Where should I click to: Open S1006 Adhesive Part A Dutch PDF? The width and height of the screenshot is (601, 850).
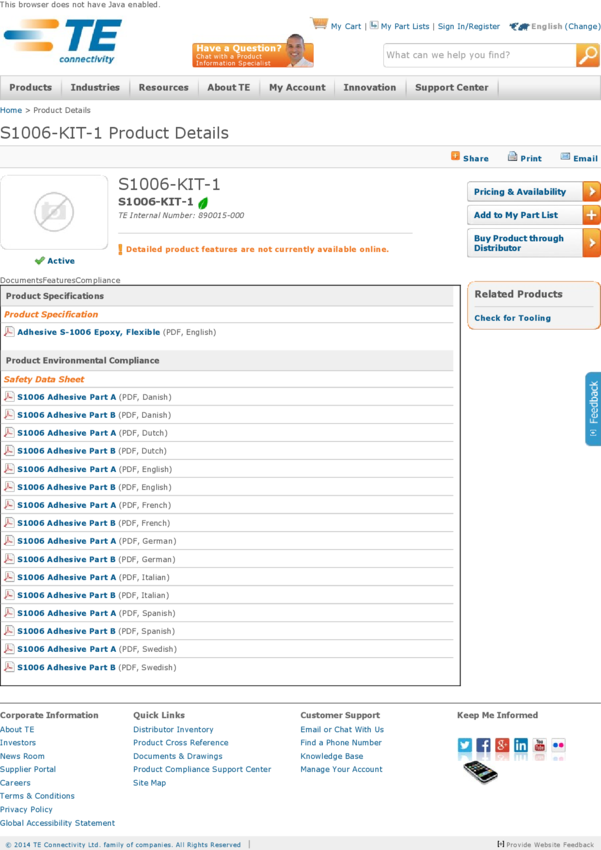66,433
